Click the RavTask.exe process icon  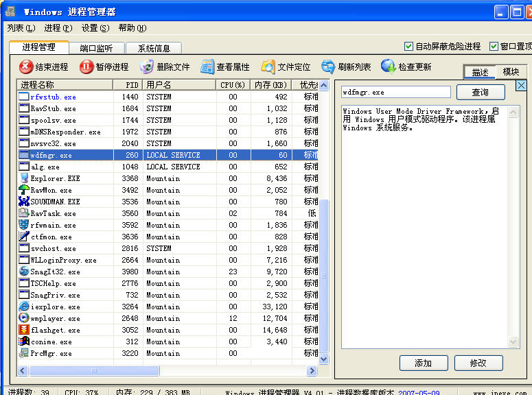pyautogui.click(x=24, y=213)
